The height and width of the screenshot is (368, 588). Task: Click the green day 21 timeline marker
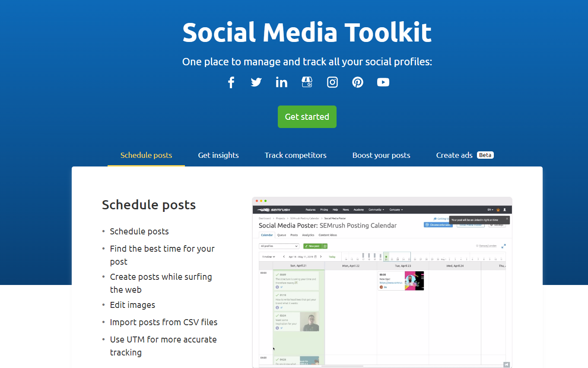tap(386, 257)
